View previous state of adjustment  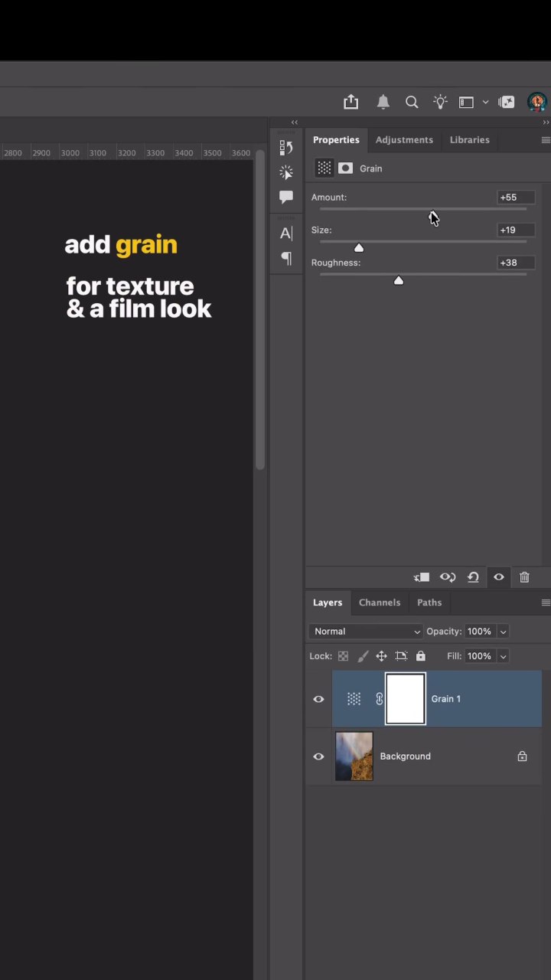(448, 577)
